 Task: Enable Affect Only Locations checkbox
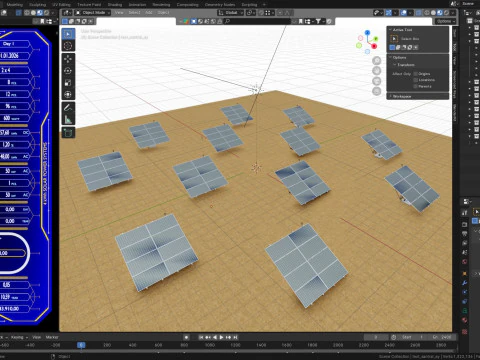click(416, 80)
